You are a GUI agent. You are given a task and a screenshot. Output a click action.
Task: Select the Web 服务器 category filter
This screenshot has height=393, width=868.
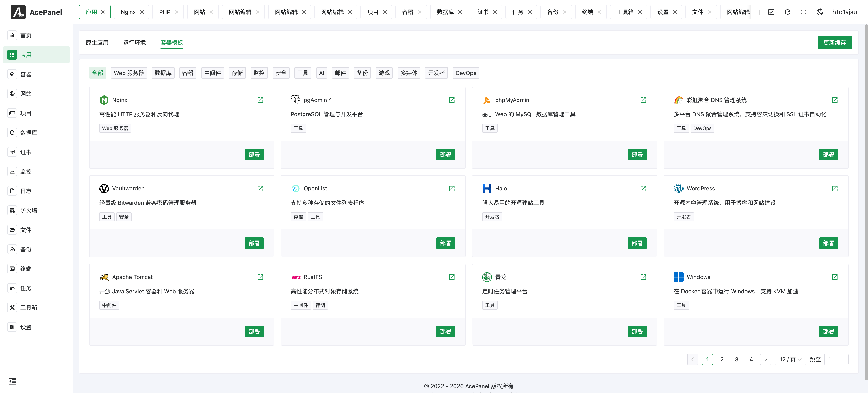(129, 73)
